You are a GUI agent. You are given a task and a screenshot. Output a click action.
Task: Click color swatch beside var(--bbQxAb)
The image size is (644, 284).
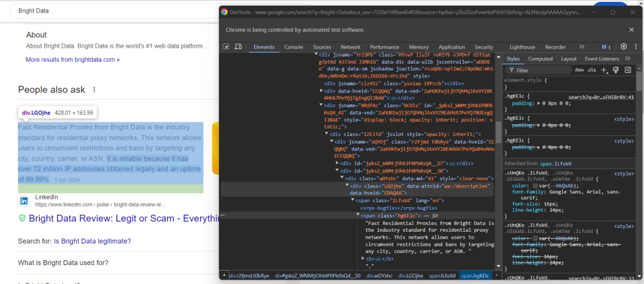[x=535, y=186]
